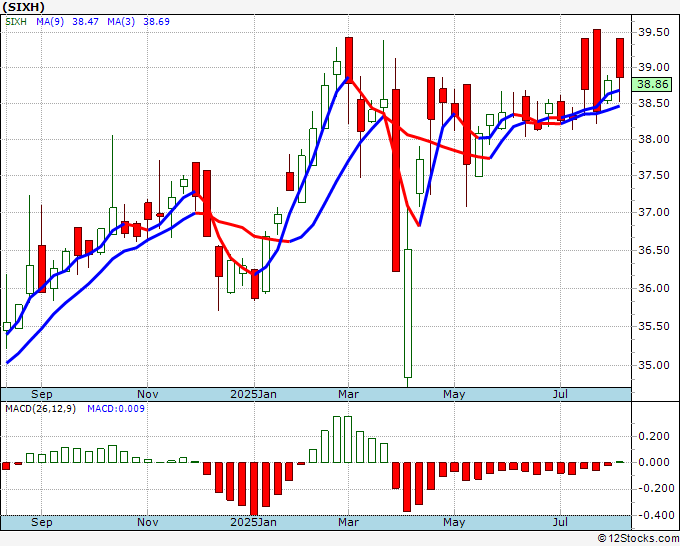Click the 39.50 price axis label

tap(654, 33)
